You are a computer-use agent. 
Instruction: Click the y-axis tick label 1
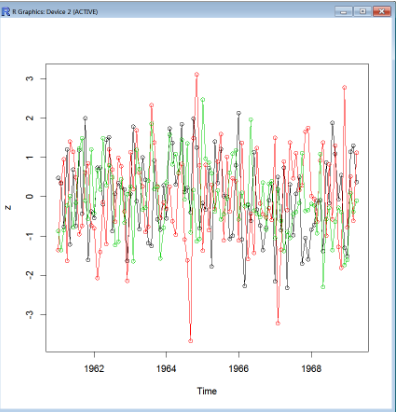click(x=30, y=157)
